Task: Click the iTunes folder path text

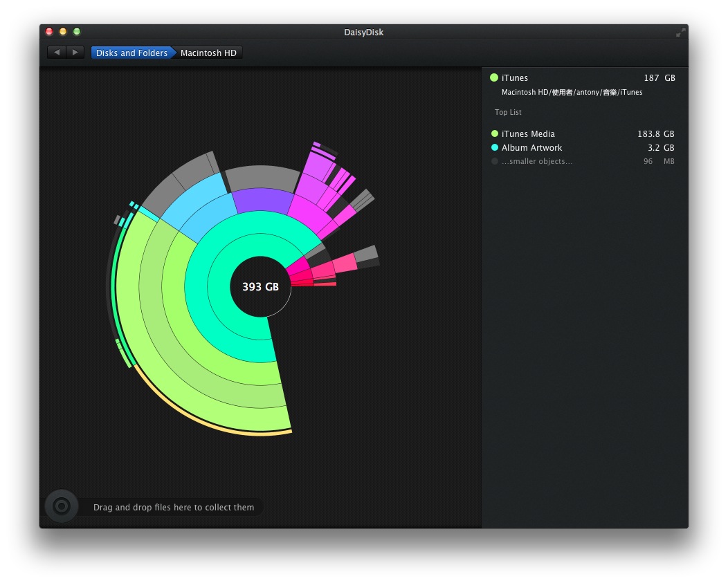Action: [572, 92]
